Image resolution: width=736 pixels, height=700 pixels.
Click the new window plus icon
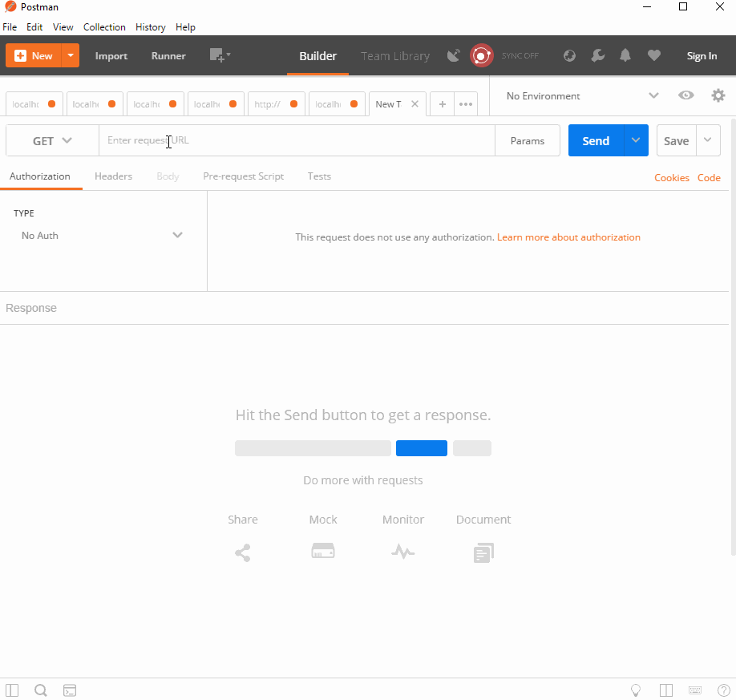click(x=220, y=55)
